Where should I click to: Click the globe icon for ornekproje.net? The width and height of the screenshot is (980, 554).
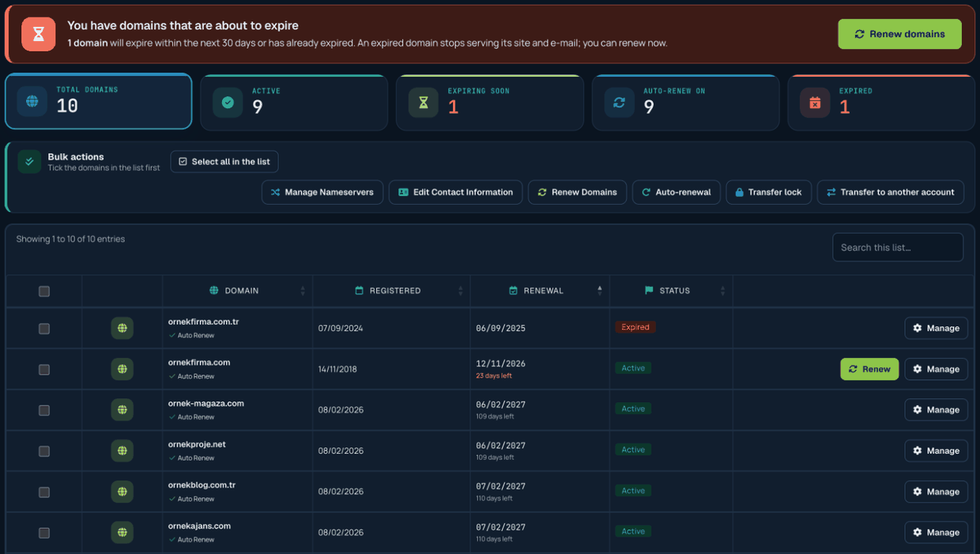(122, 451)
